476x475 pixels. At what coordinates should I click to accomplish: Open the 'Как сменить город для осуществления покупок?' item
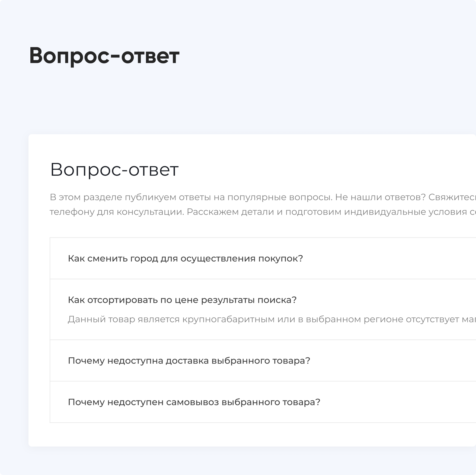[186, 258]
